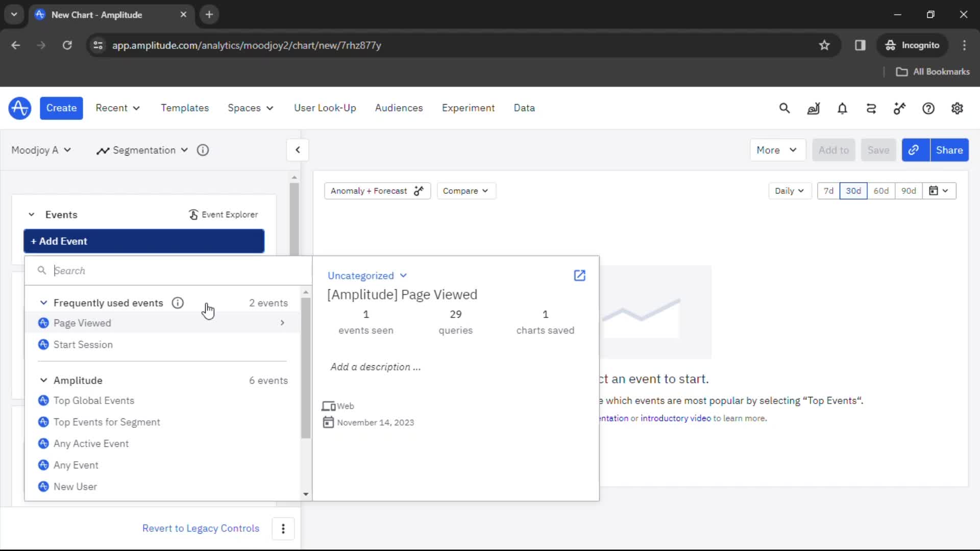
Task: Open a new browser tab
Action: (209, 15)
